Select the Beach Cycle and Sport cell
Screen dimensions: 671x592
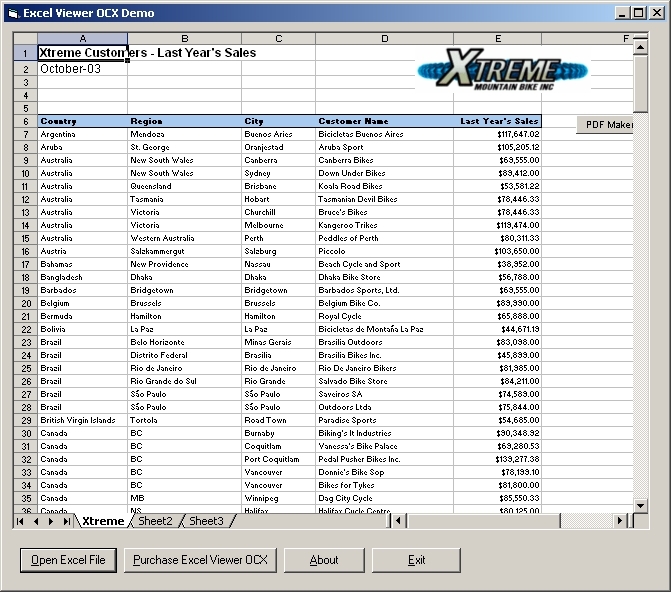(x=384, y=264)
